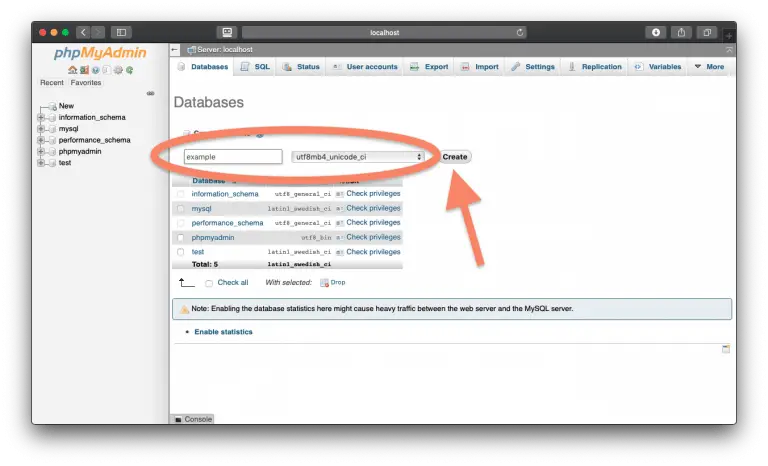768x466 pixels.
Task: Click the localhost address bar
Action: point(384,32)
